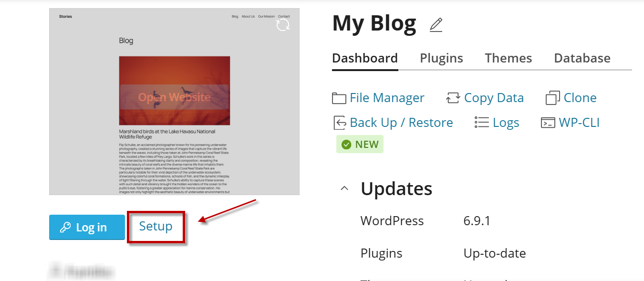Collapse the Updates section chevron

click(x=344, y=189)
